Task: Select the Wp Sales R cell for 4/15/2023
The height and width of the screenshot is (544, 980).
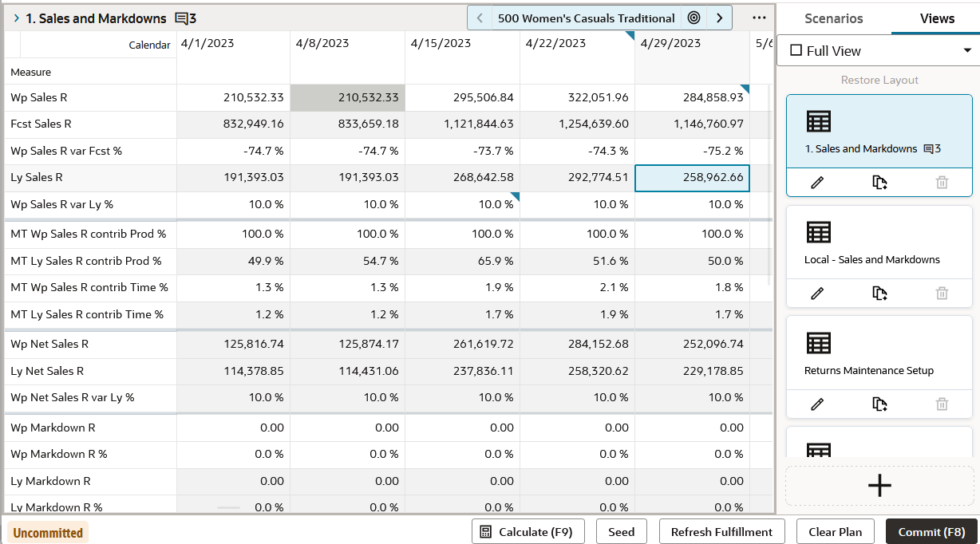Action: (463, 98)
